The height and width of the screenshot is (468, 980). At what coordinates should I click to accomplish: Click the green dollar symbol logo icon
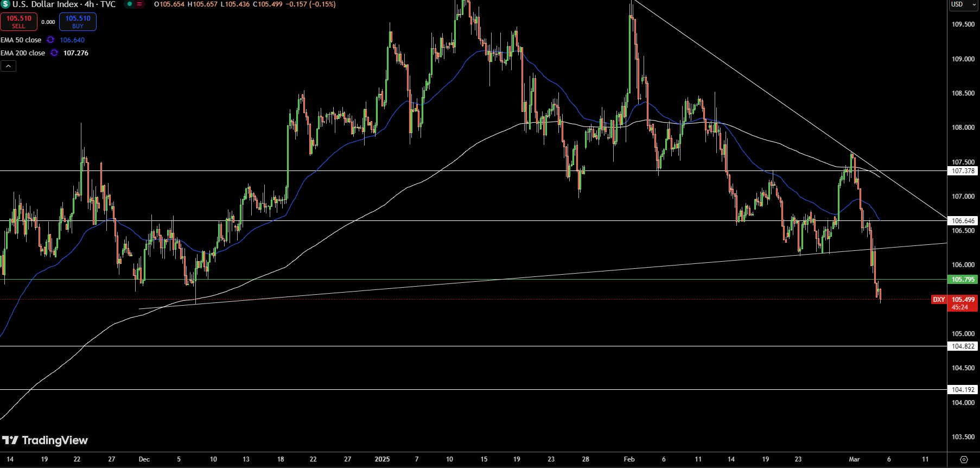click(x=5, y=4)
